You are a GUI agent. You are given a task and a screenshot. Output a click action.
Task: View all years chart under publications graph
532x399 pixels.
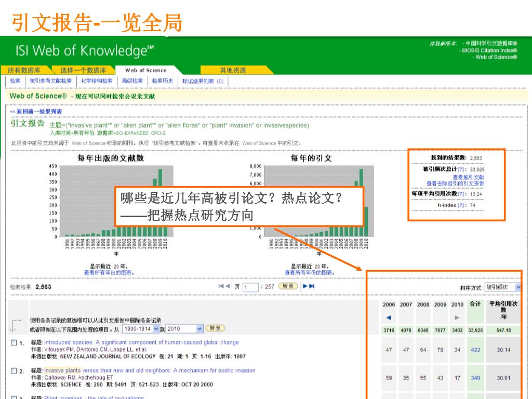[109, 272]
